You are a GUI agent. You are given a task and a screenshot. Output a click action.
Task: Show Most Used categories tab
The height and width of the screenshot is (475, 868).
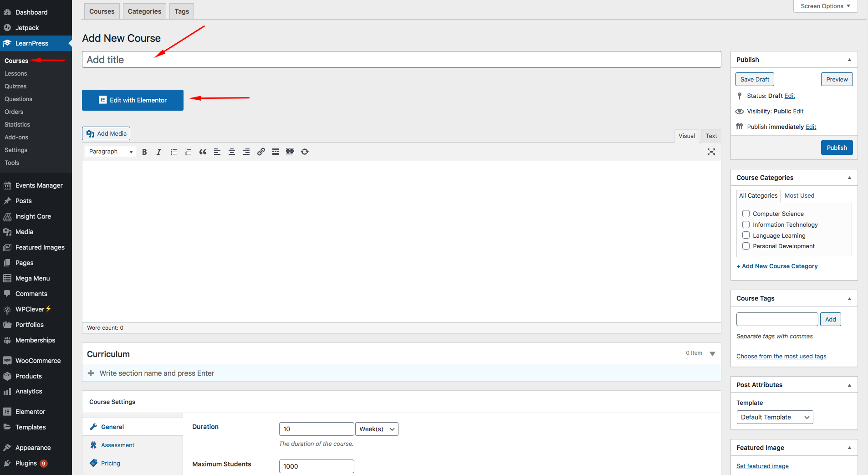799,195
